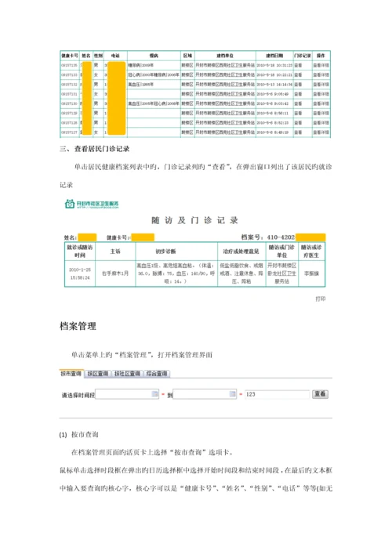Click 查看详细 for card 09157128
Image resolution: width=392 pixels, height=554 pixels.
click(321, 122)
